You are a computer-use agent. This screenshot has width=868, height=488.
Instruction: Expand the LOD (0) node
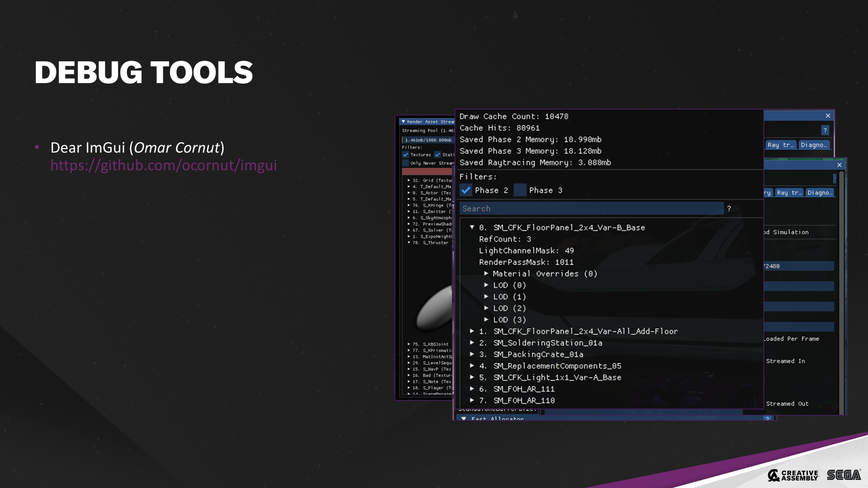[486, 285]
